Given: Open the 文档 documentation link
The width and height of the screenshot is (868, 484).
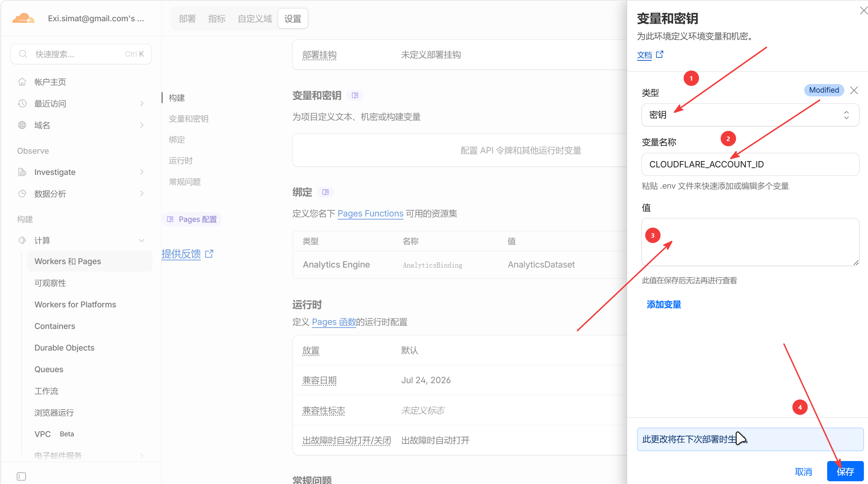Looking at the screenshot, I should pyautogui.click(x=644, y=55).
